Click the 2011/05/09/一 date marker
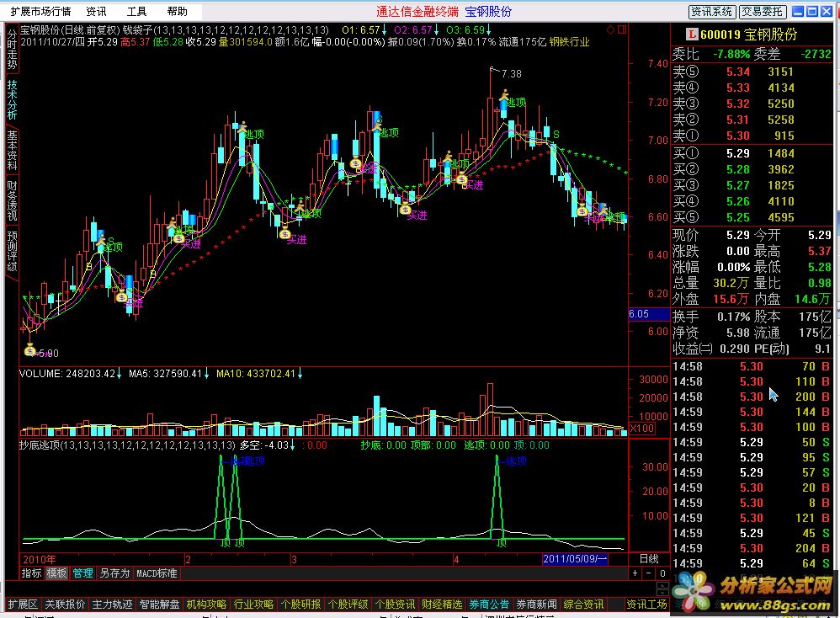 575,559
